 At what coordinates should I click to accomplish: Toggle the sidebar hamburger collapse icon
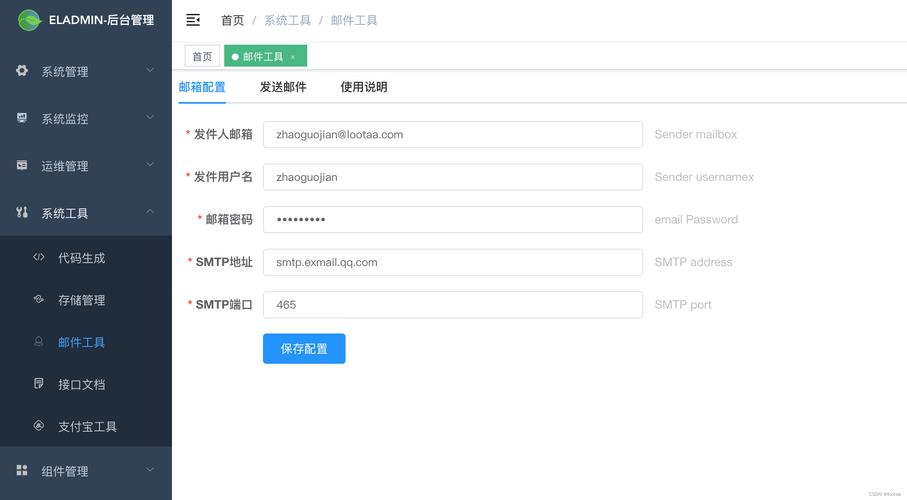pyautogui.click(x=193, y=20)
